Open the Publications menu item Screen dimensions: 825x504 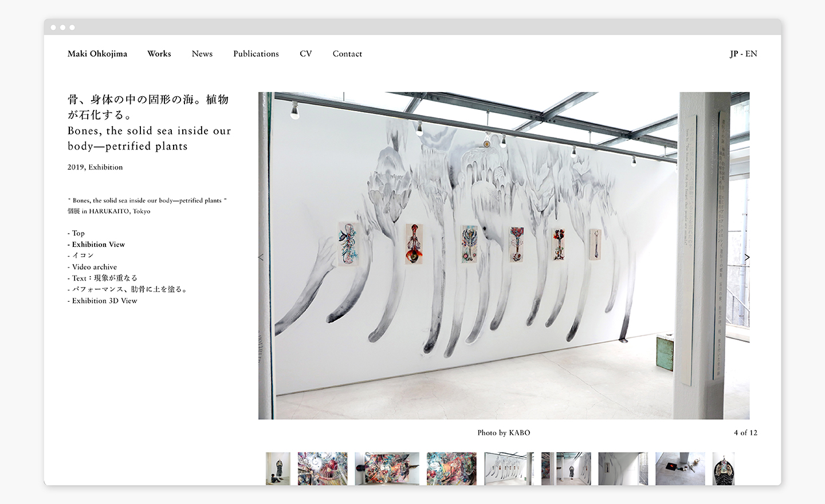point(256,54)
